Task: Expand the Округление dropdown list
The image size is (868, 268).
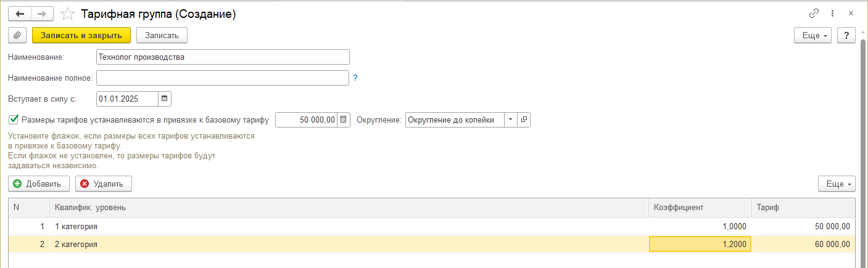Action: [x=511, y=120]
